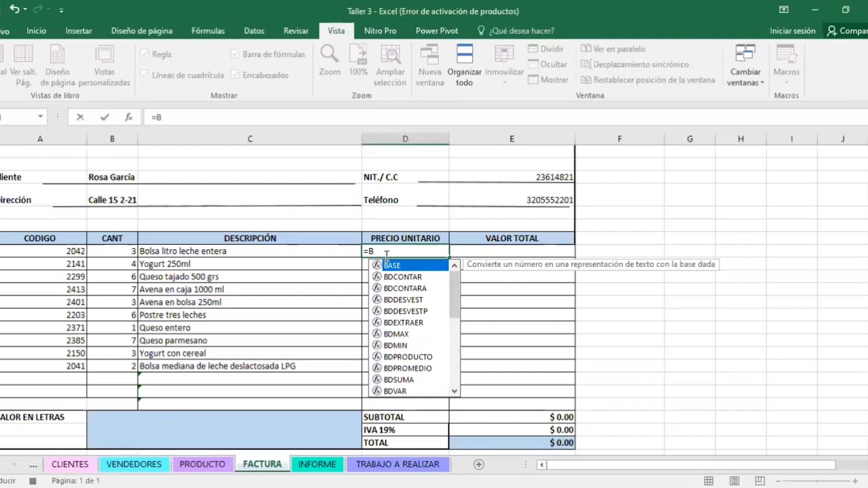This screenshot has width=868, height=488.
Task: Click the Zoom magnifier icon
Action: 330,54
